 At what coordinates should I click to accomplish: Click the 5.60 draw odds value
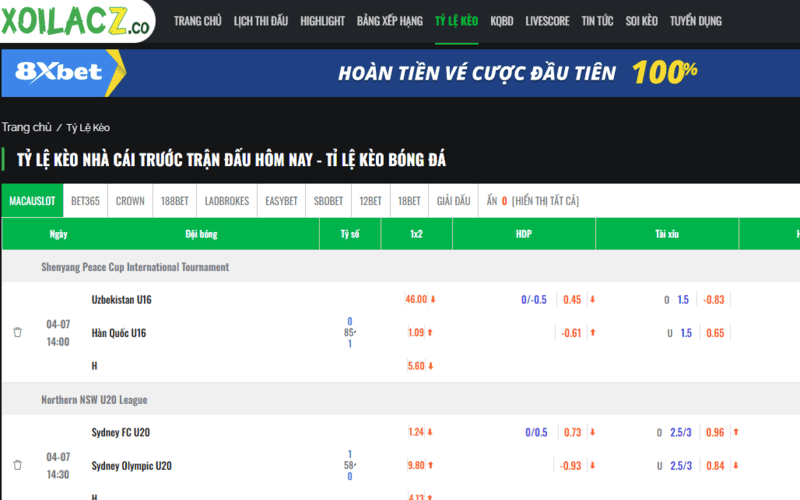coord(416,365)
